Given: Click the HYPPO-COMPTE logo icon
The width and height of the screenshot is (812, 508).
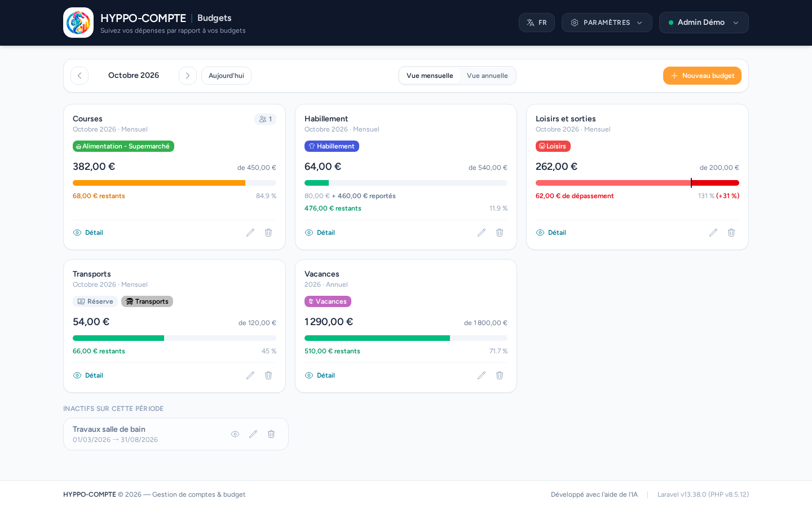Looking at the screenshot, I should pos(78,23).
